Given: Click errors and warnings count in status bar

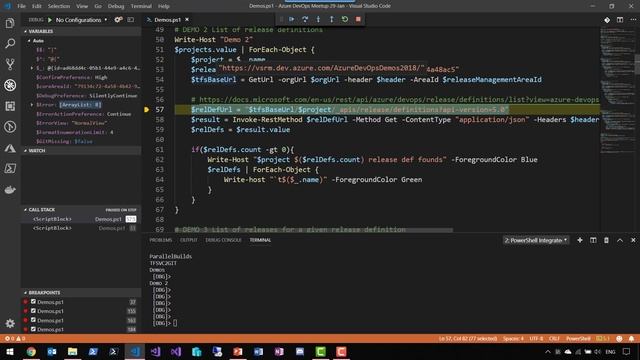Looking at the screenshot, I should click(x=15, y=338).
